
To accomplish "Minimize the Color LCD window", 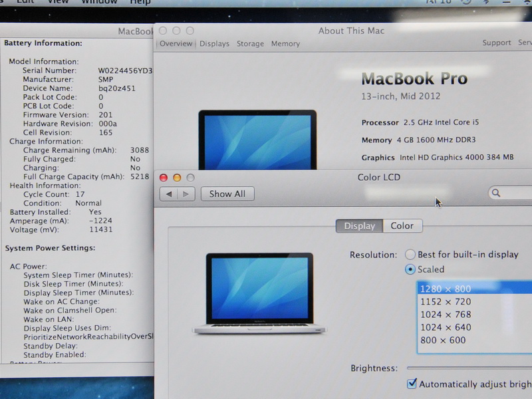I will tap(177, 178).
